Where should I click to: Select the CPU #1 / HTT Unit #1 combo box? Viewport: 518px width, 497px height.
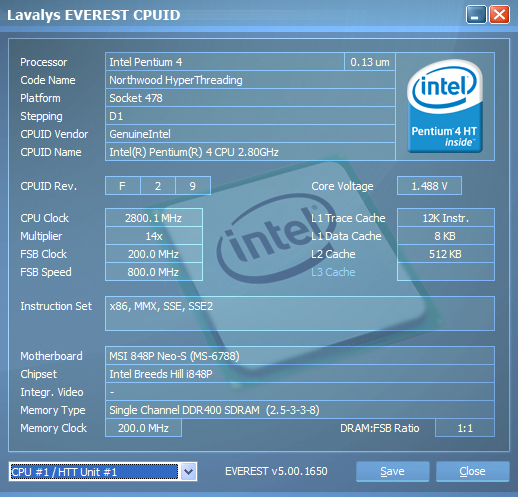click(x=103, y=472)
